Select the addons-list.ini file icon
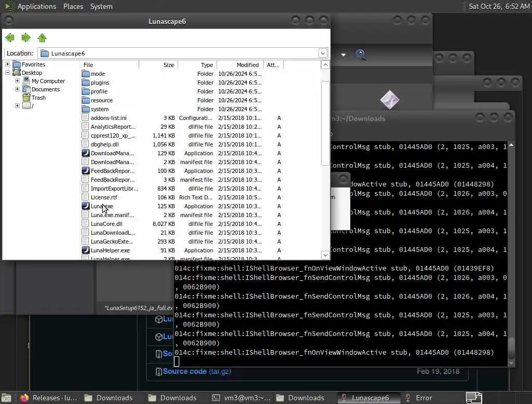The height and width of the screenshot is (404, 532). 86,118
